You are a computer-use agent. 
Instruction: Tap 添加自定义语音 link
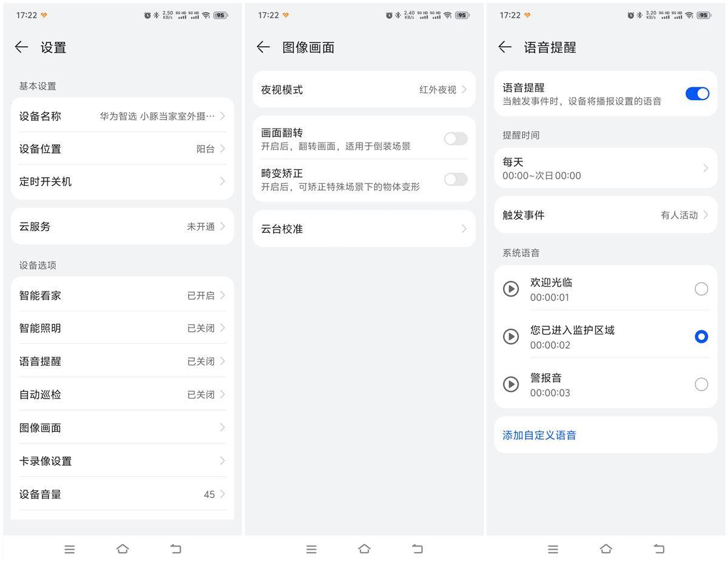[539, 435]
